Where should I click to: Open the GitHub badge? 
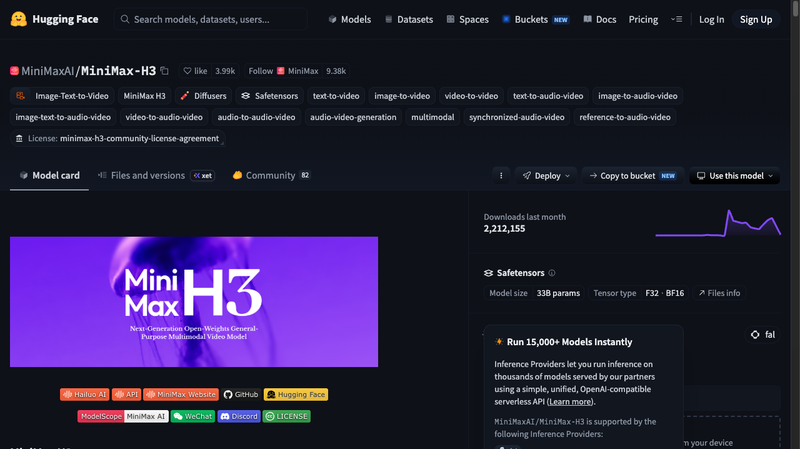[x=241, y=394]
